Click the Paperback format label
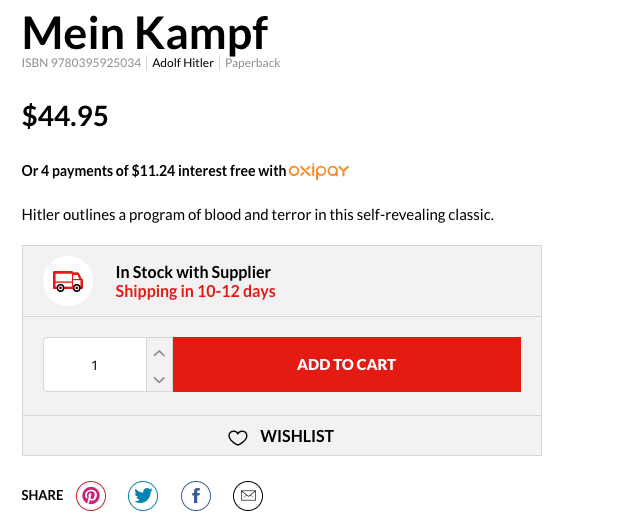 pyautogui.click(x=252, y=63)
